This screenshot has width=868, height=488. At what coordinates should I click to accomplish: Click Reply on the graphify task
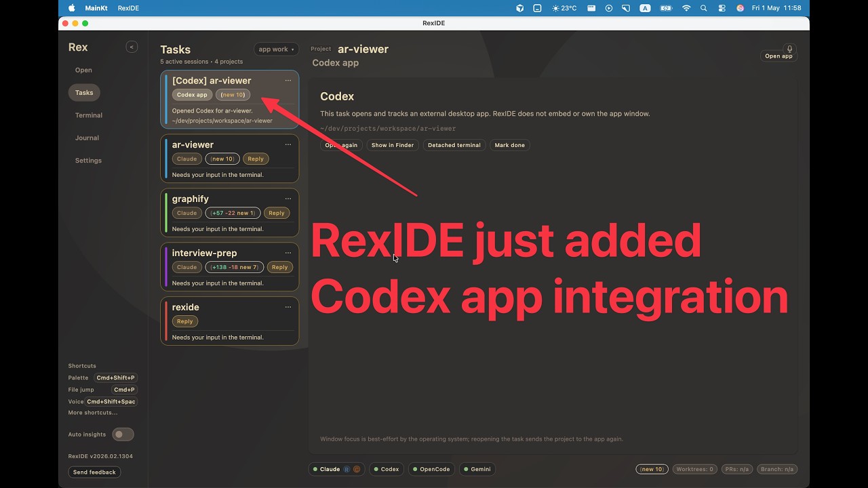tap(277, 213)
